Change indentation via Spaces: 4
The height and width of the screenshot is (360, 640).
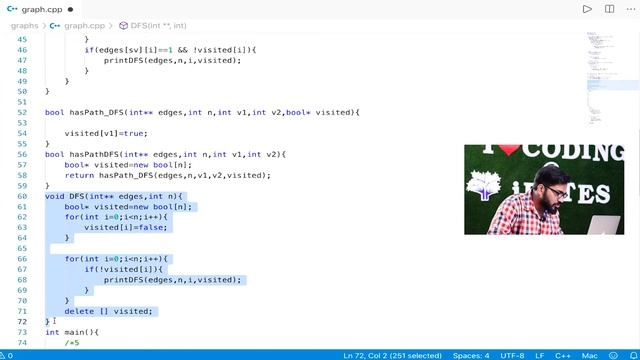[471, 356]
